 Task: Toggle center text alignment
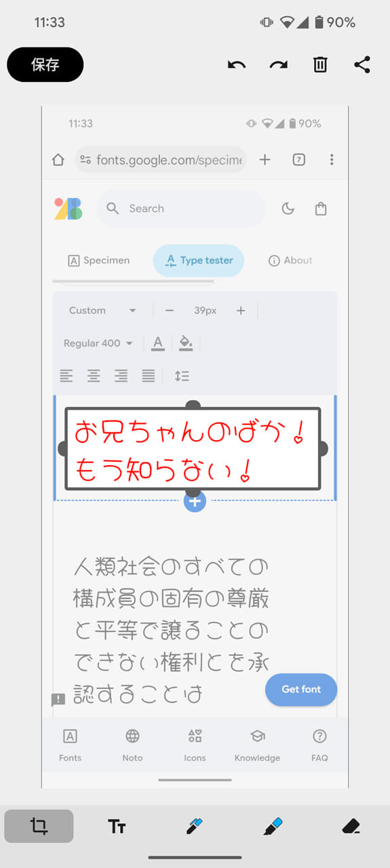[94, 376]
